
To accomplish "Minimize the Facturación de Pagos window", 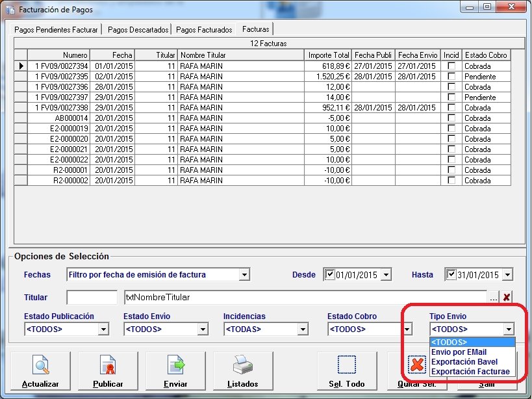I will (470, 6).
